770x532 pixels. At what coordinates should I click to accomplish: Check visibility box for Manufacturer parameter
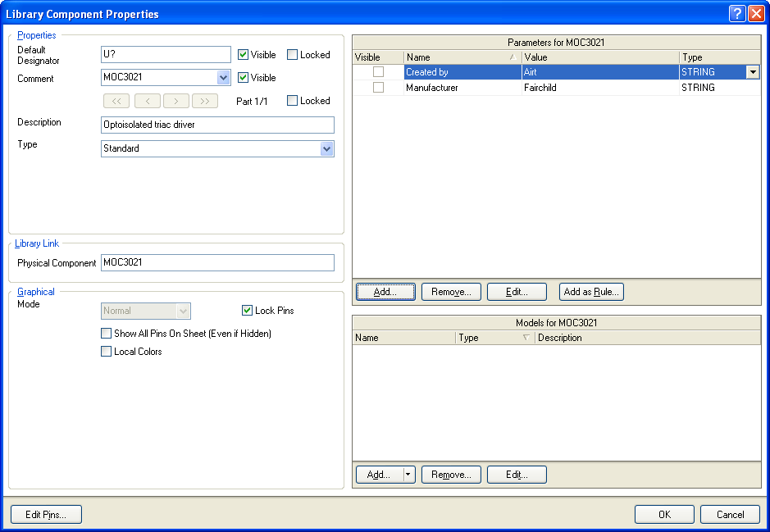tap(378, 88)
